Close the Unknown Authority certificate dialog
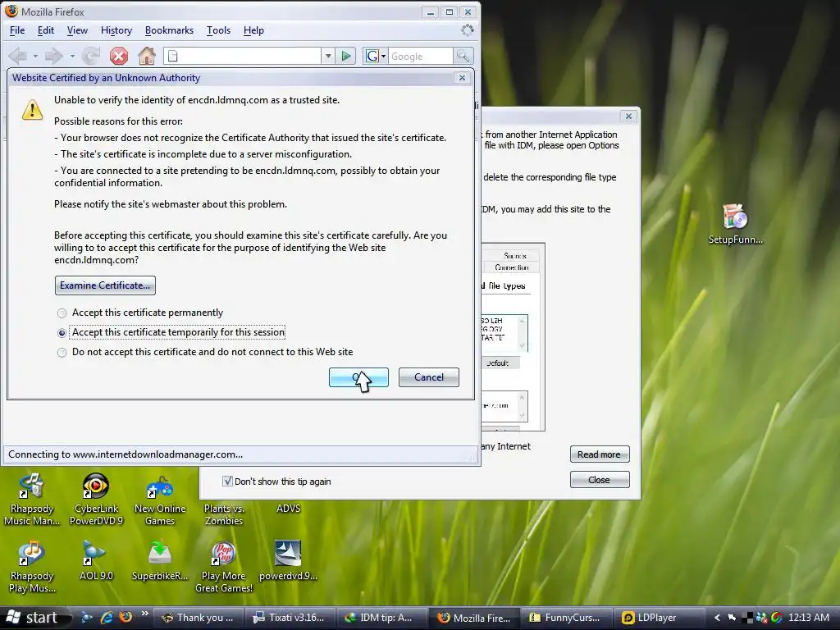Screen dimensions: 840x630 pyautogui.click(x=462, y=78)
